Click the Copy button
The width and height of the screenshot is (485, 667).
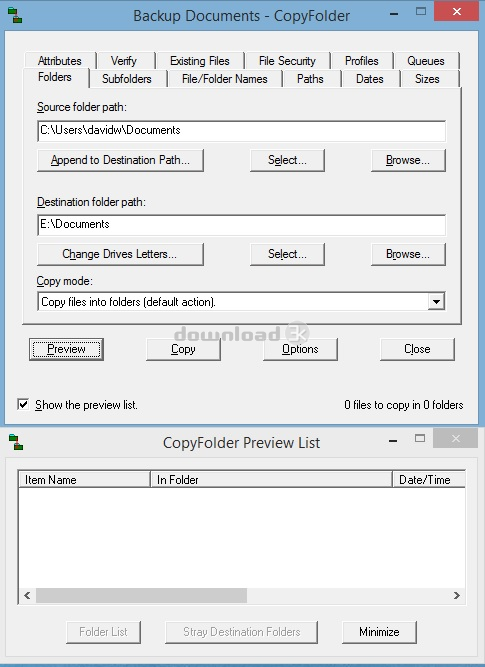click(x=183, y=349)
